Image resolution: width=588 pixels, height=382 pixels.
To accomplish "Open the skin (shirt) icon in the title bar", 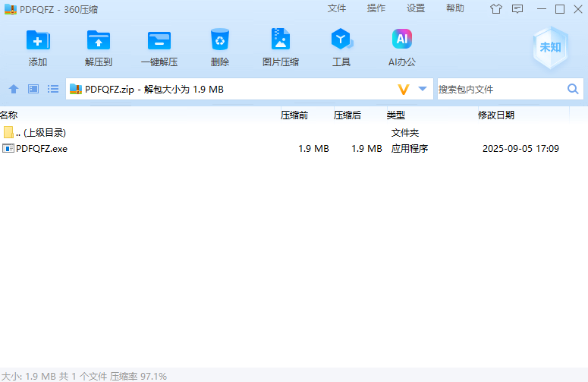I will [496, 9].
